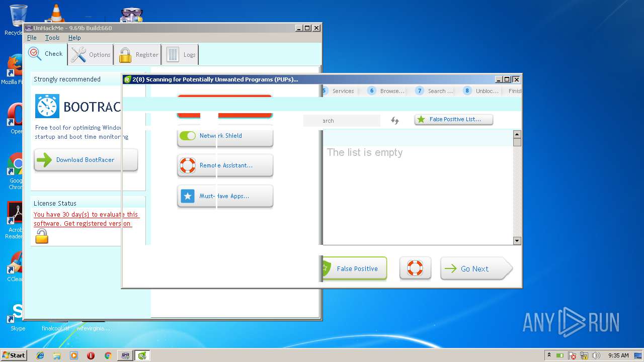
Task: Click the Action Center flag tray icon
Action: point(572,355)
